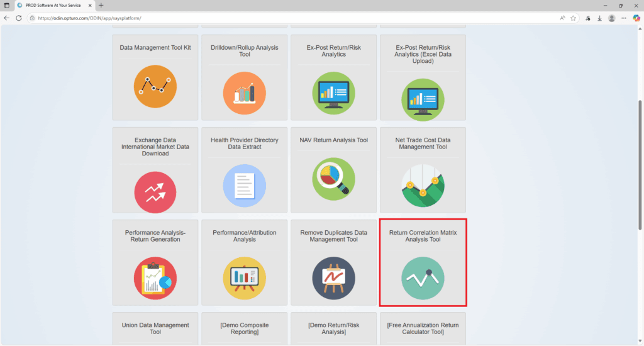Select the [Free Annualization Return Calculator Tool] tile
The width and height of the screenshot is (644, 346).
pyautogui.click(x=423, y=328)
